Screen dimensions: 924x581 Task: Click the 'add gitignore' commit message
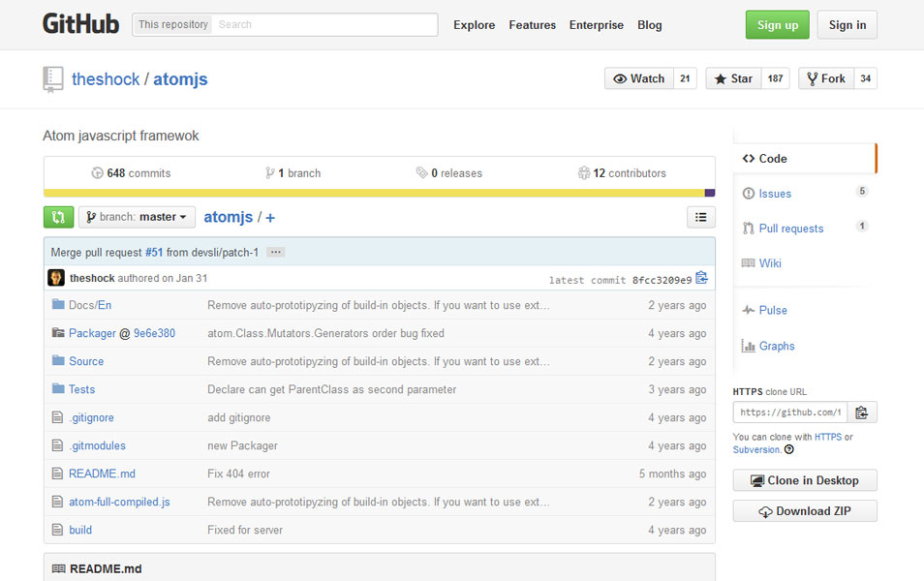coord(238,417)
